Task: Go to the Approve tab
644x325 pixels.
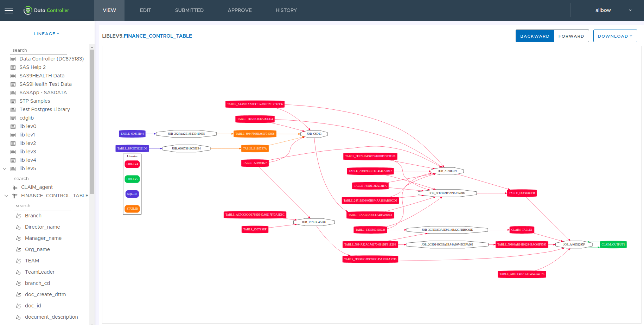Action: coord(240,11)
